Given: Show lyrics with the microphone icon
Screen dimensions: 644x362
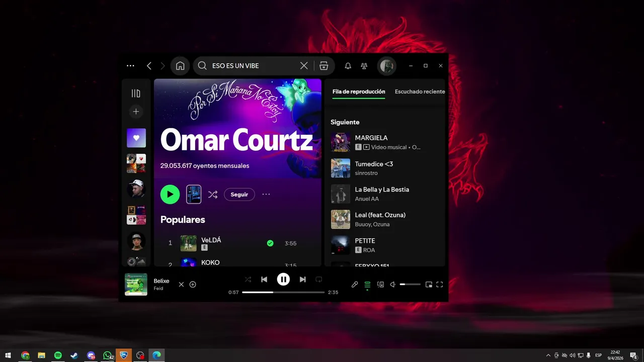Looking at the screenshot, I should (355, 285).
